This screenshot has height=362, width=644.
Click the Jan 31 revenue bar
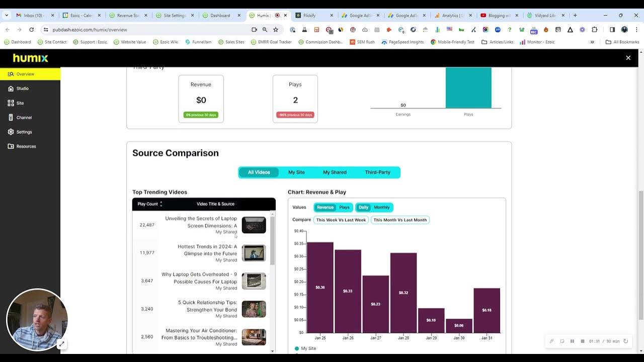point(487,311)
